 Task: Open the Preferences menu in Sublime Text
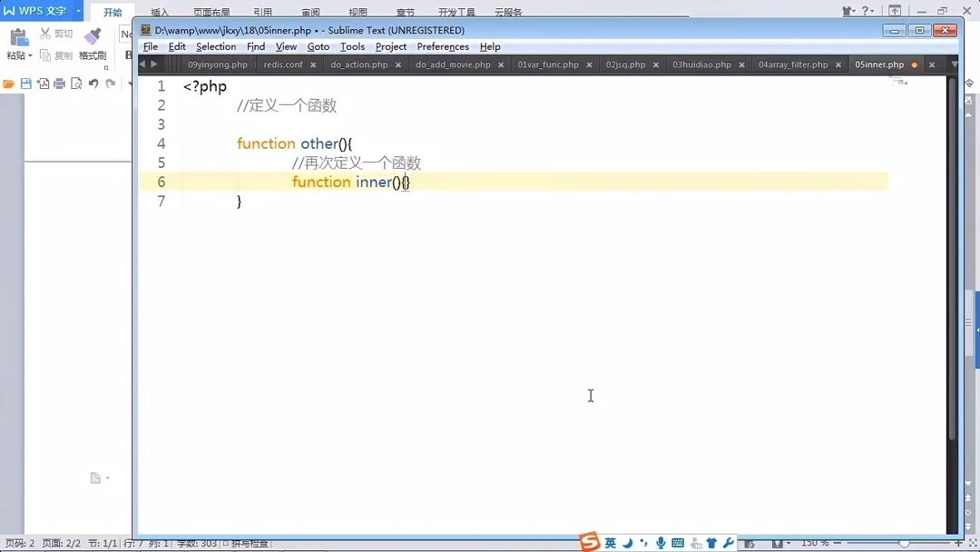coord(443,46)
